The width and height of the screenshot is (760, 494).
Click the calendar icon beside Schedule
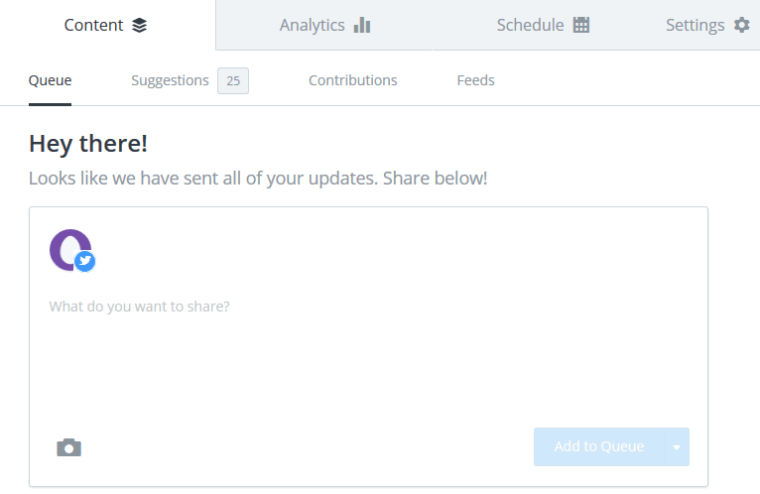[581, 25]
